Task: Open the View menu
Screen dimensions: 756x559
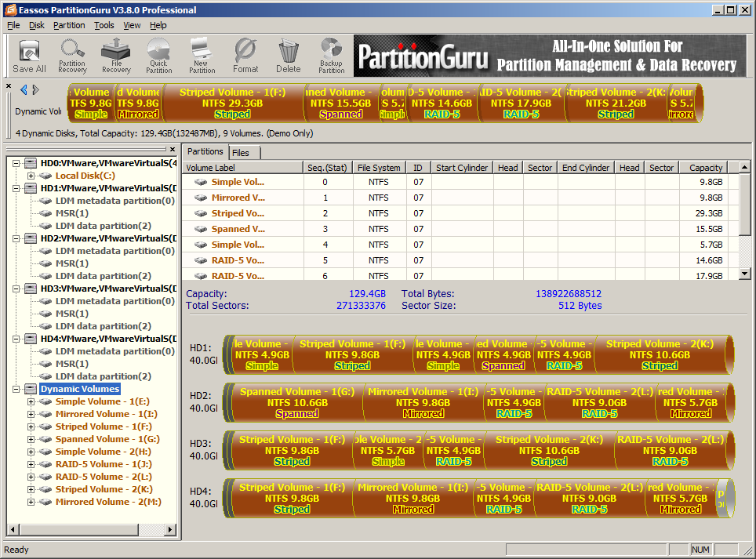Action: (132, 26)
